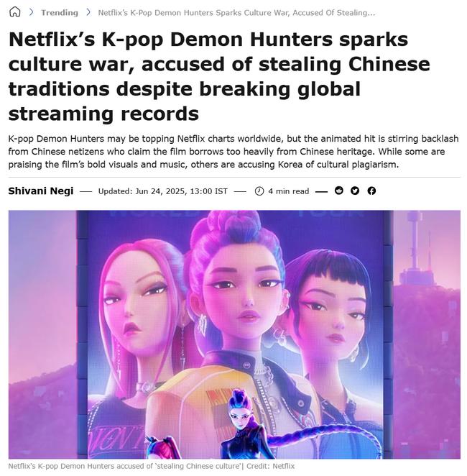
Task: Click the '4 min read' label
Action: [288, 191]
